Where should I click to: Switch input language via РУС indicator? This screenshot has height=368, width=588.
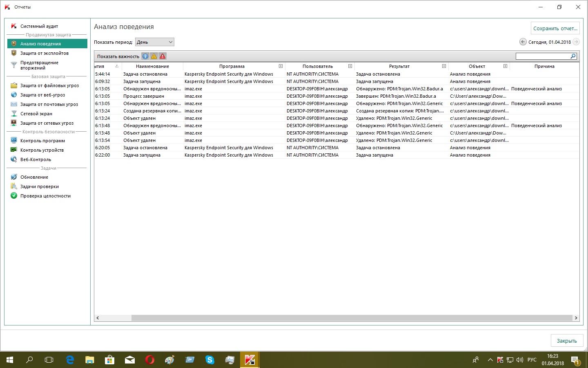532,360
